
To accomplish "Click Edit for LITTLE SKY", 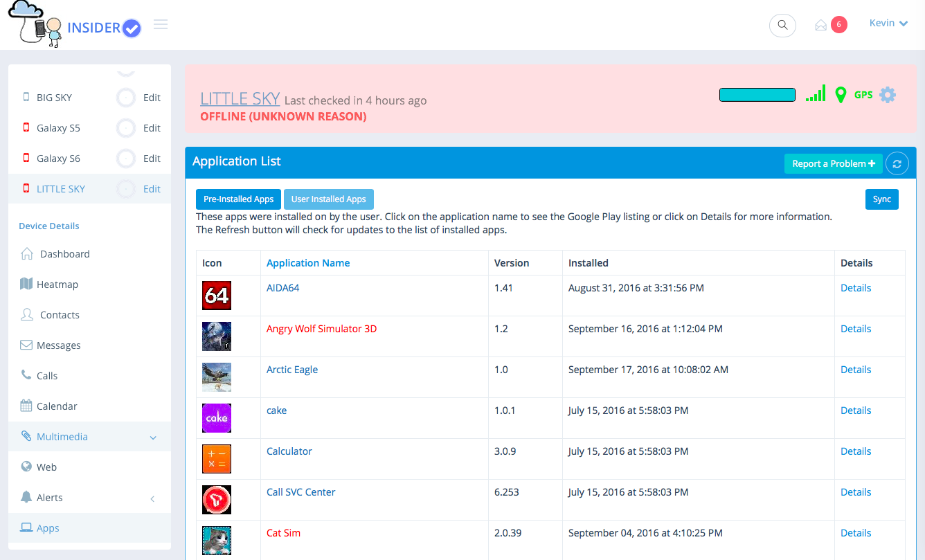I will [152, 189].
